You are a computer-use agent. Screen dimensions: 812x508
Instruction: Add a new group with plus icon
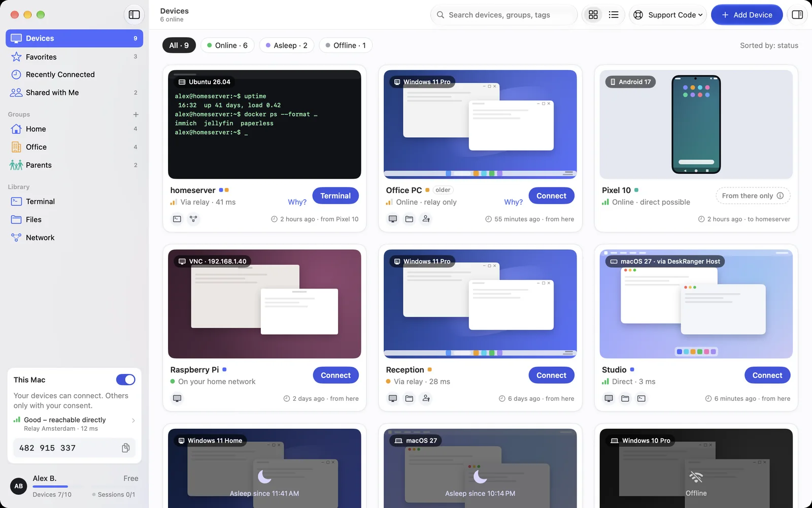[136, 114]
